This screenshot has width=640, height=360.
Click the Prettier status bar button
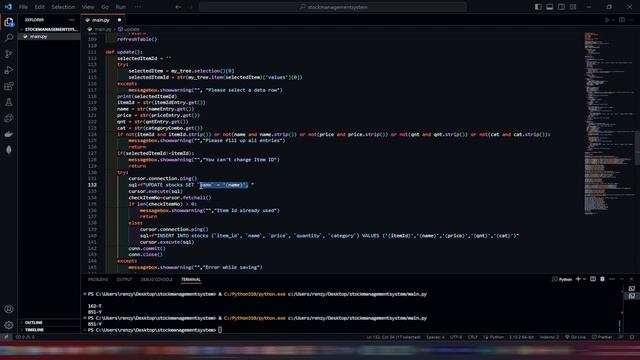602,337
